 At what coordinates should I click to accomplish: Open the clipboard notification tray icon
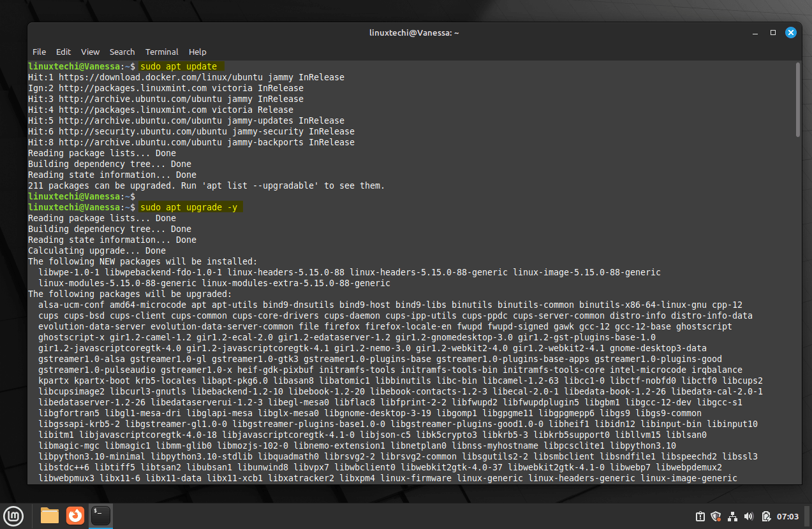700,516
